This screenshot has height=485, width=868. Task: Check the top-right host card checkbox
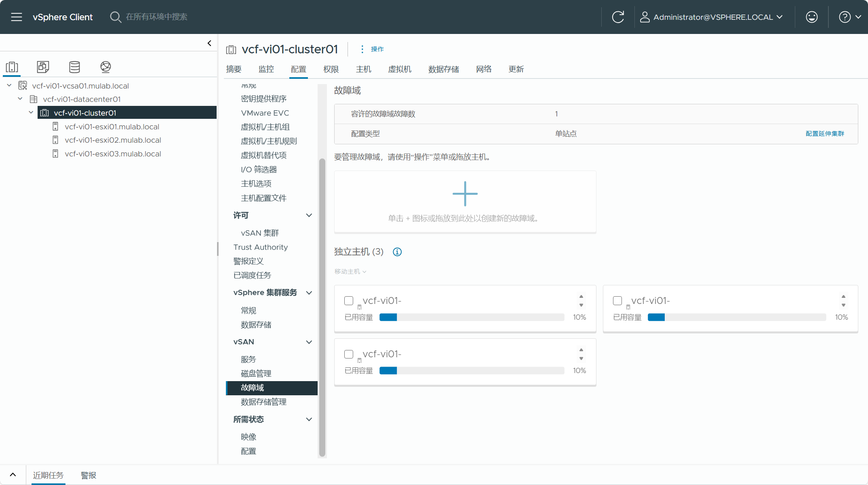[617, 301]
